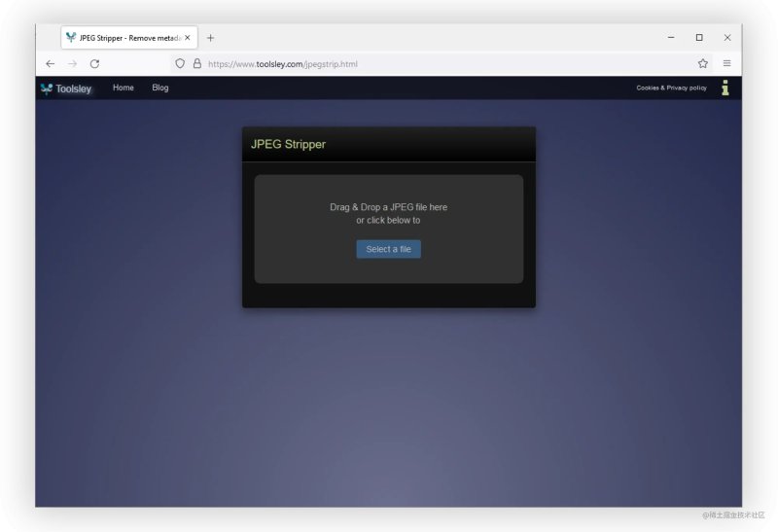
Task: Click the Toolsley logo icon
Action: [x=47, y=89]
